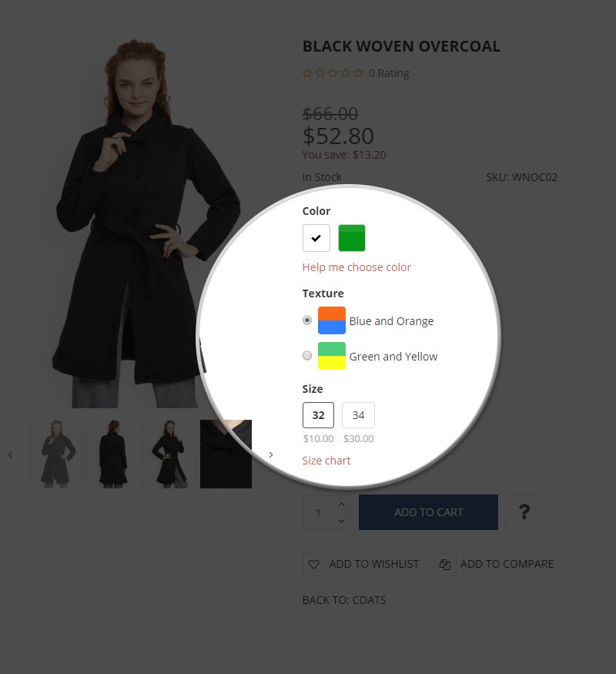Decrease quantity with the down arrow
The height and width of the screenshot is (674, 616).
coord(342,521)
